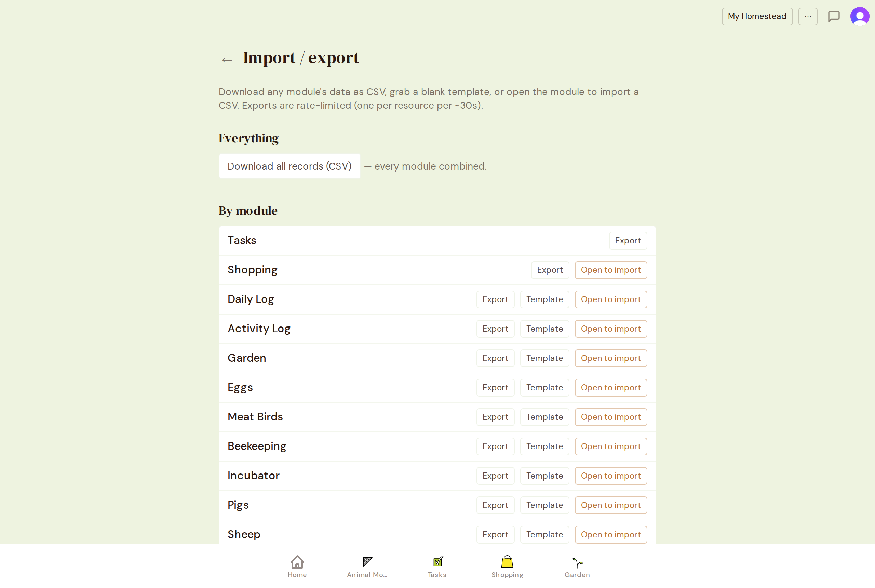Open the three-dot more options menu
This screenshot has height=588, width=875.
[x=808, y=16]
